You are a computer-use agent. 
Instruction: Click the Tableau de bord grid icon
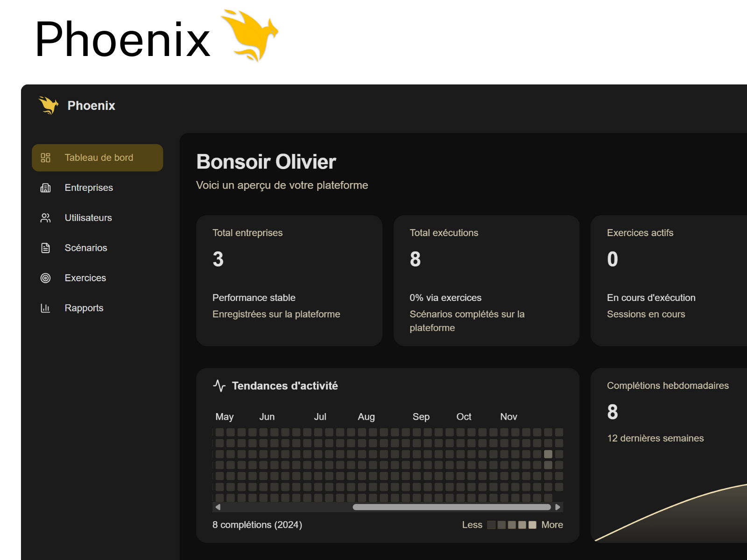(x=45, y=158)
